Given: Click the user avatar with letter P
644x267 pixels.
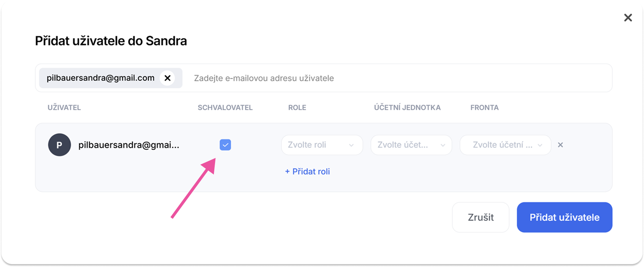Looking at the screenshot, I should [59, 145].
